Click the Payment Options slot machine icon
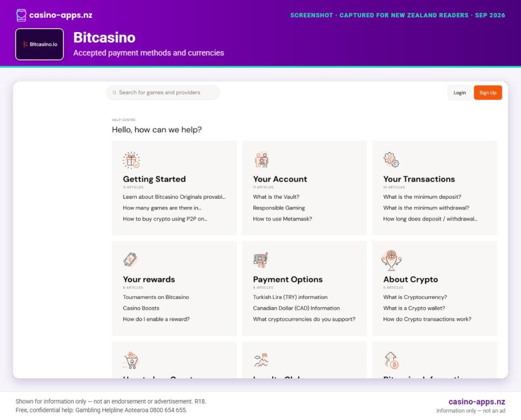521x420 pixels. point(260,260)
